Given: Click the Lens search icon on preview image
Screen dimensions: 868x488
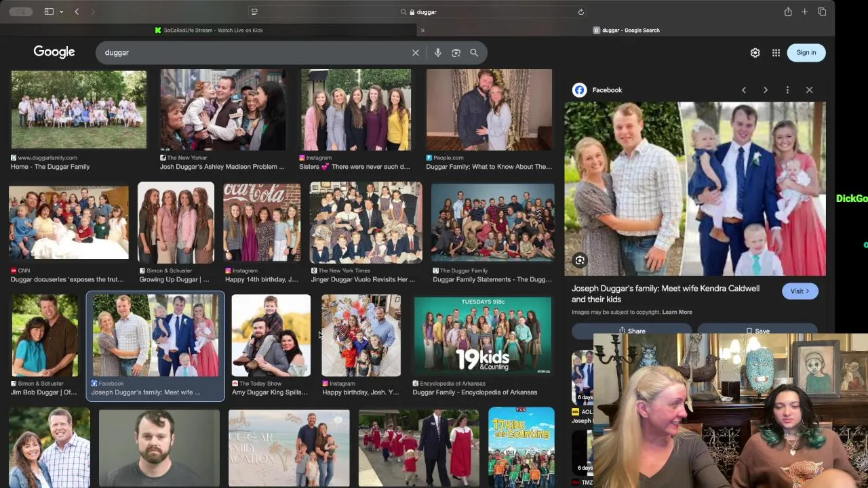Looking at the screenshot, I should (580, 260).
